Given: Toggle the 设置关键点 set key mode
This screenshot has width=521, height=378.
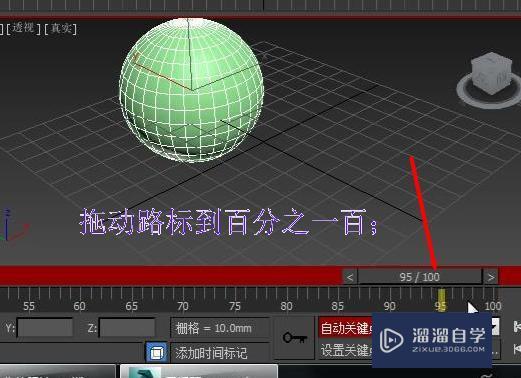Looking at the screenshot, I should coord(345,350).
